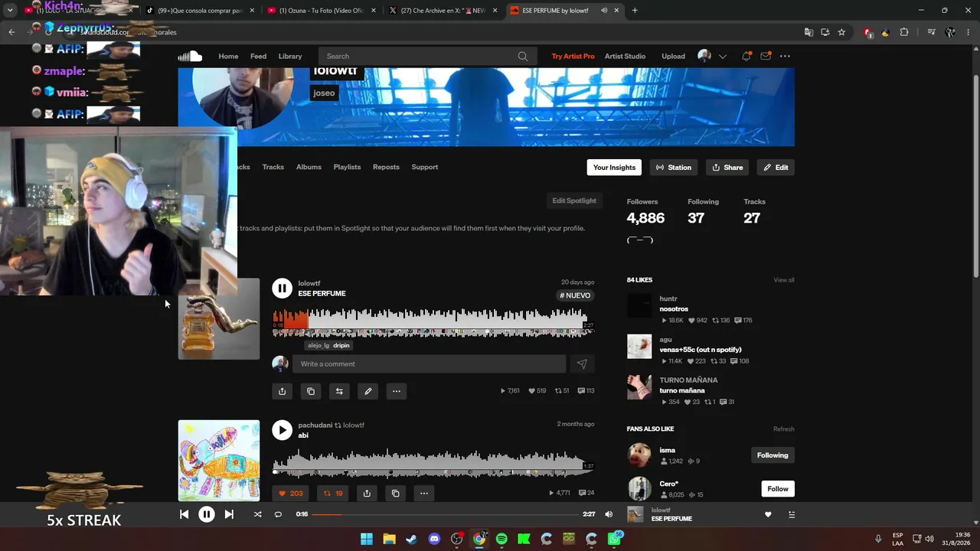Like the current track in the player bar
This screenshot has height=551, width=980.
coord(768,514)
